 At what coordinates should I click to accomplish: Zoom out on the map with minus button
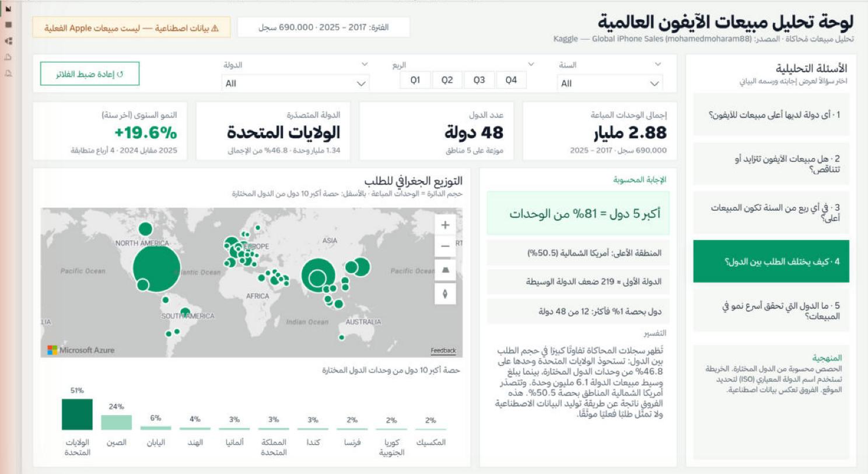pyautogui.click(x=445, y=246)
